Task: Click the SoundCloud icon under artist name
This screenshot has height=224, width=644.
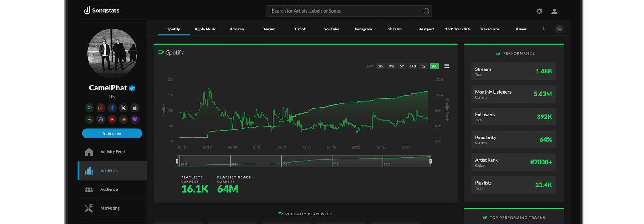Action: point(123,119)
